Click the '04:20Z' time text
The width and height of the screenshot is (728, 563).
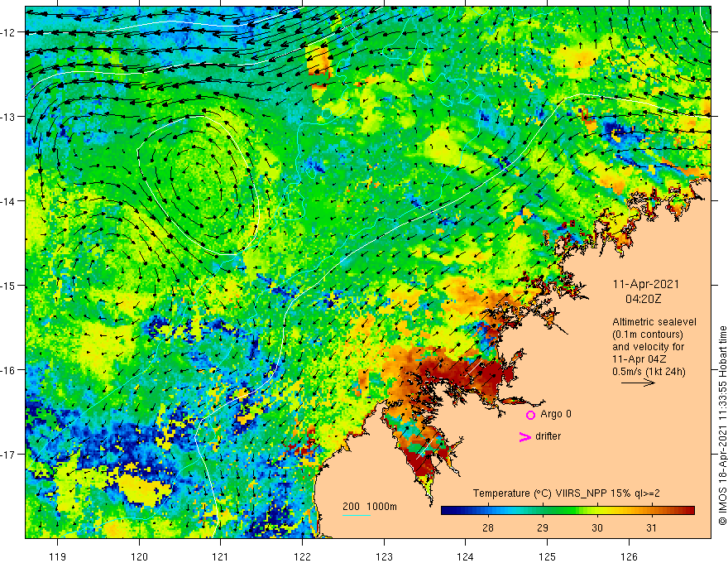click(643, 299)
